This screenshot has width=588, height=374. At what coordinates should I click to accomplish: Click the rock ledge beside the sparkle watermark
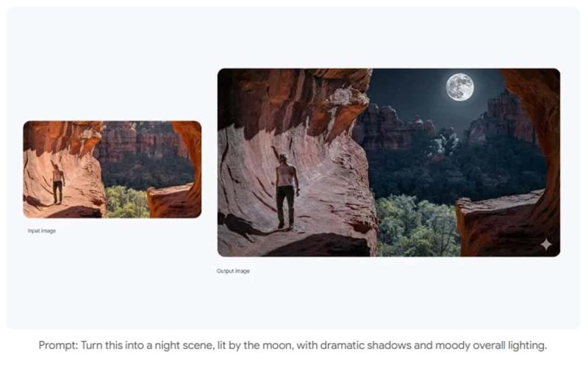(503, 225)
